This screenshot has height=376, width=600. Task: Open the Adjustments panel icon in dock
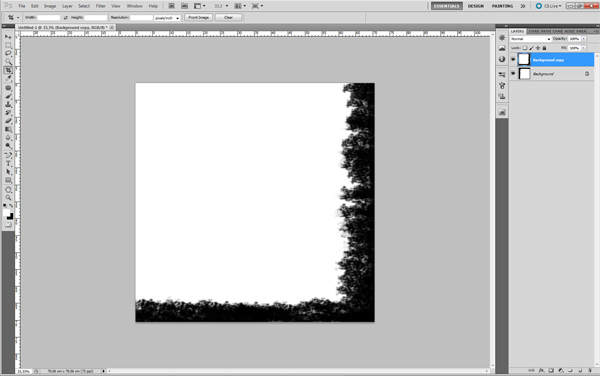click(x=502, y=59)
